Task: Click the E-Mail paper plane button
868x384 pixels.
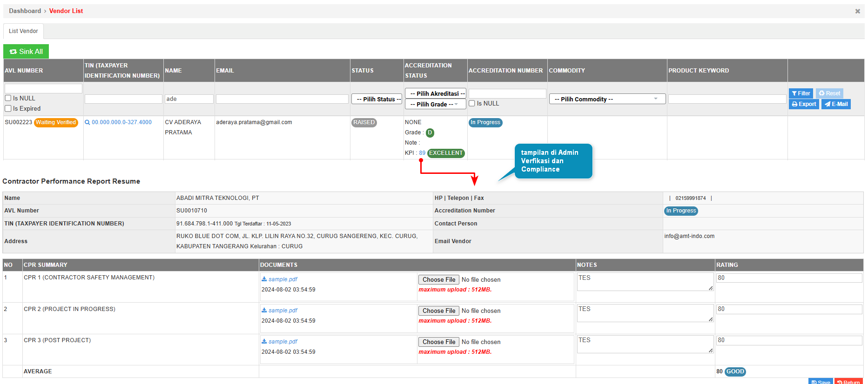Action: (x=836, y=104)
